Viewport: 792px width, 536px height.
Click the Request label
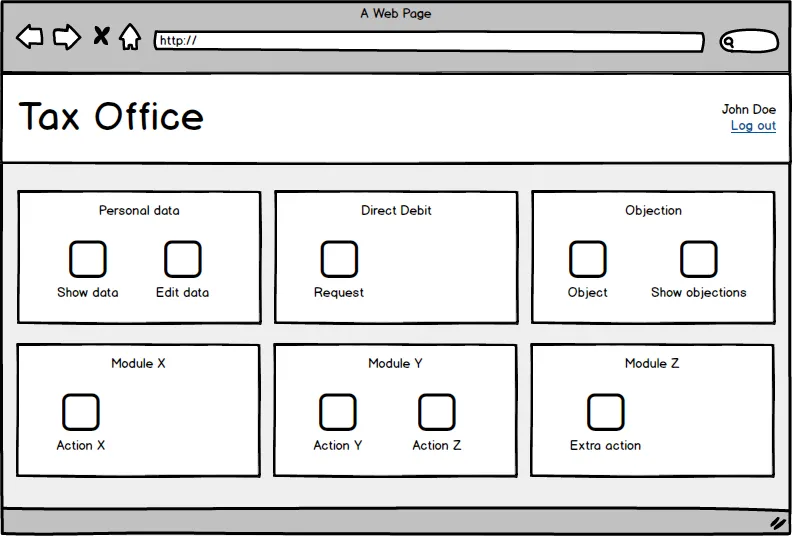pyautogui.click(x=339, y=293)
